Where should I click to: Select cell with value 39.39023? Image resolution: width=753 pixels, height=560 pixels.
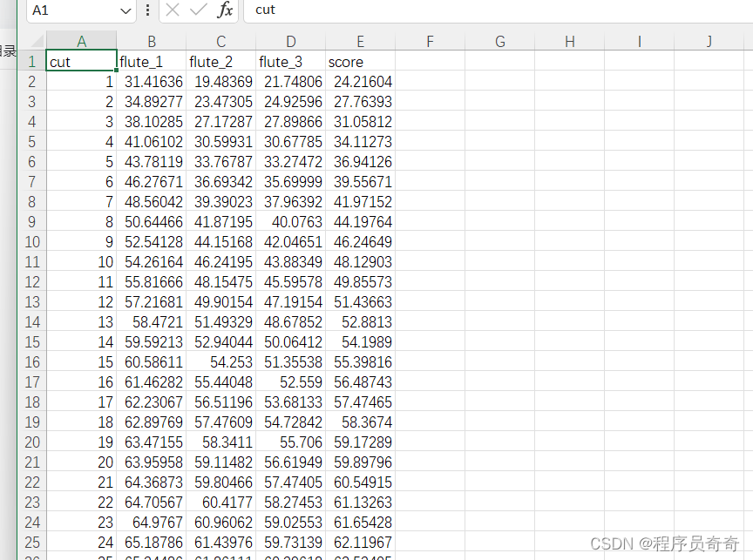tap(220, 201)
